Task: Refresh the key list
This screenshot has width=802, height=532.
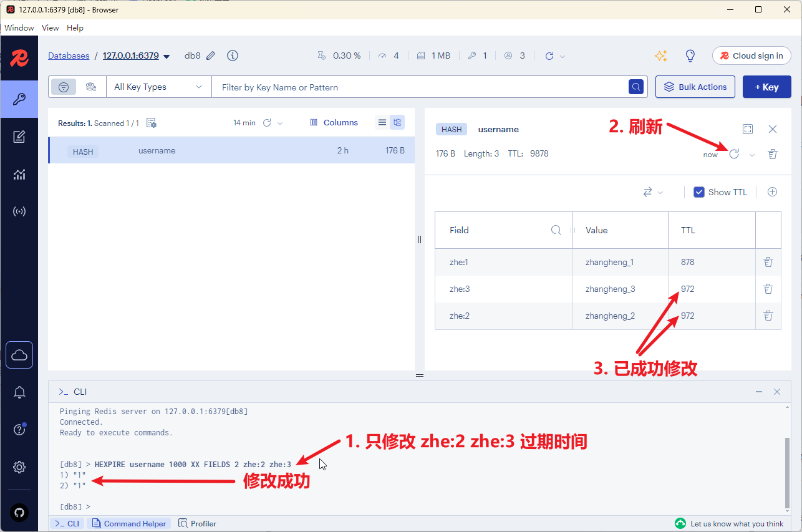Action: point(267,123)
